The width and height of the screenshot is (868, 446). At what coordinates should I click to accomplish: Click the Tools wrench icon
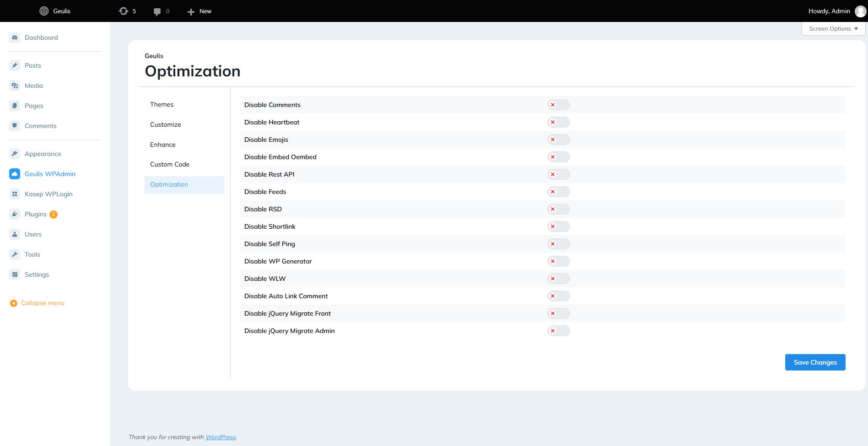[x=15, y=254]
